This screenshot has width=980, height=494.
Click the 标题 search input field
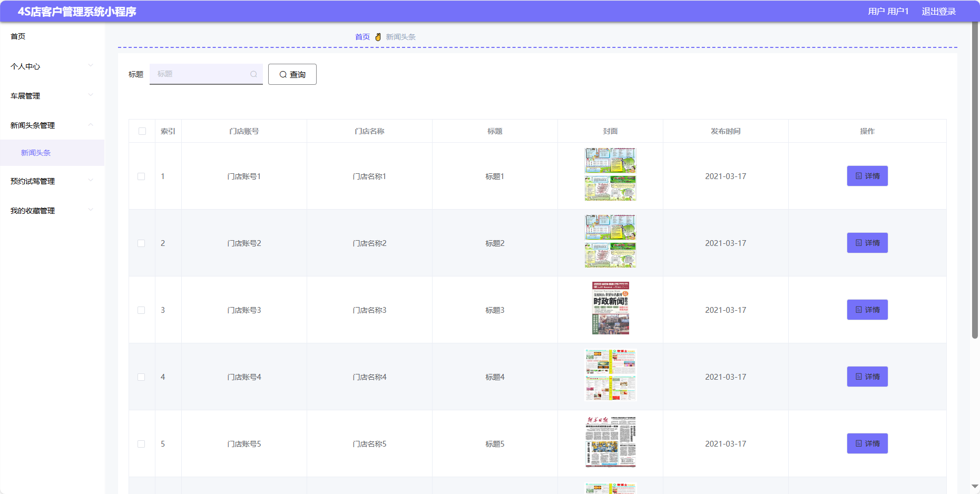pyautogui.click(x=206, y=74)
